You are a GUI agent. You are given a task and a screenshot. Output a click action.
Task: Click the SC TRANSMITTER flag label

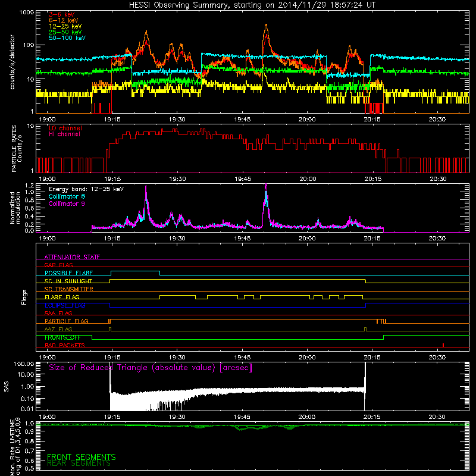click(x=68, y=289)
